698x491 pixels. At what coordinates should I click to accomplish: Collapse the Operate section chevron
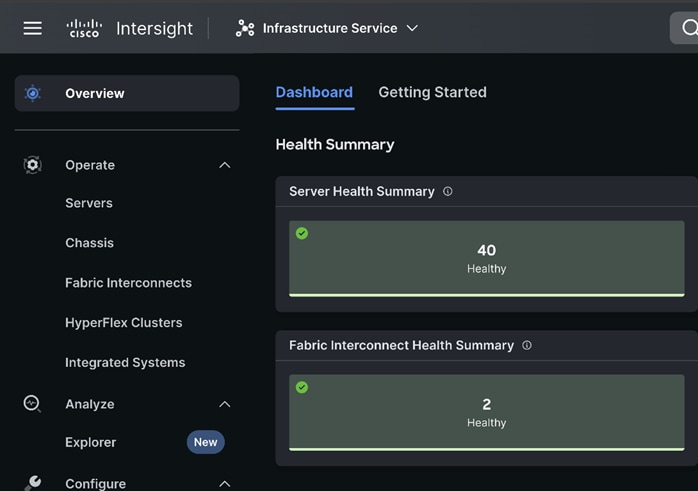click(x=225, y=165)
